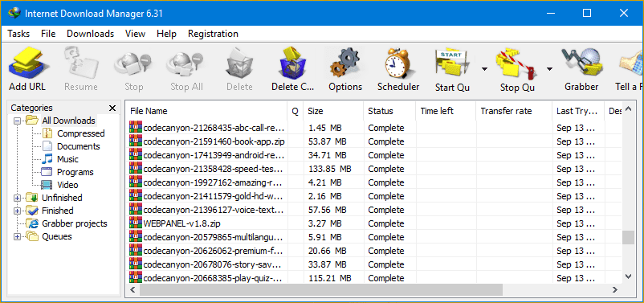Viewport: 644px width, 303px height.
Task: Collapse the All Downloads tree node
Action: coord(17,121)
